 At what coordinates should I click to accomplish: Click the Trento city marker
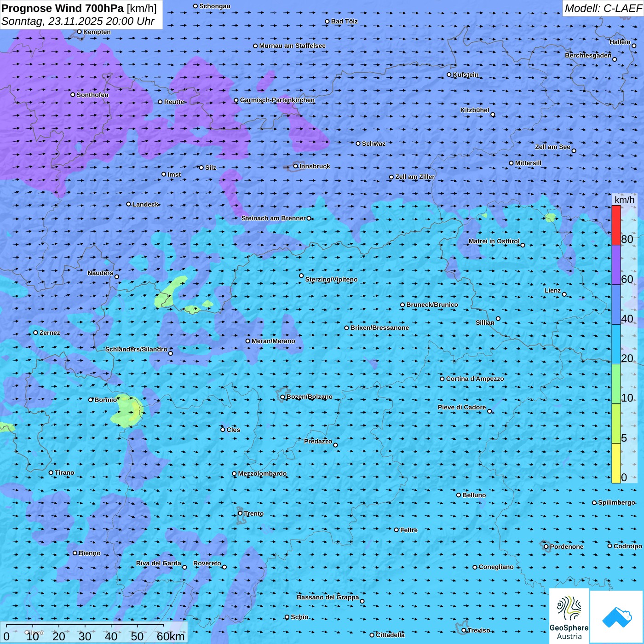tap(240, 513)
